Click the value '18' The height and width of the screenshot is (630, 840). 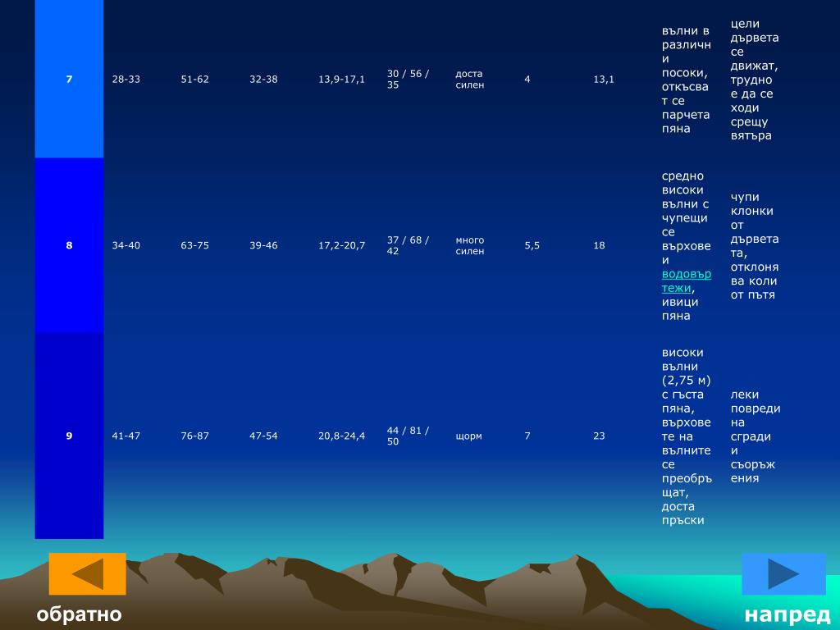point(599,245)
